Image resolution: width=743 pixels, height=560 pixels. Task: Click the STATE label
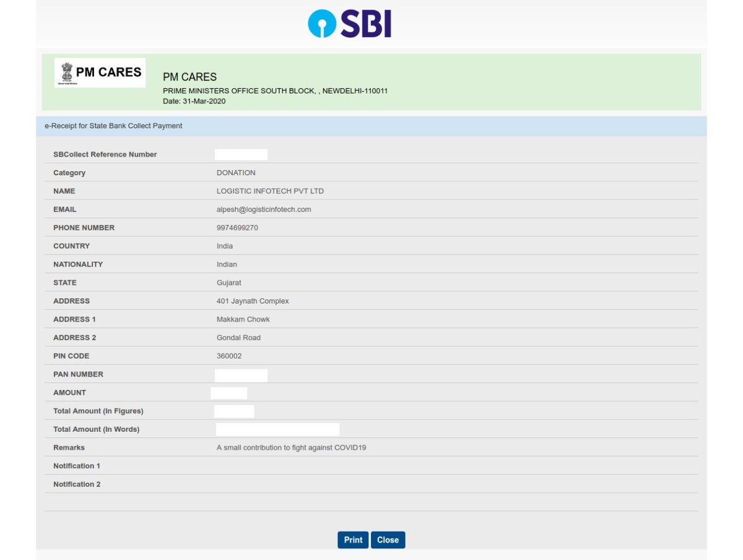click(65, 282)
